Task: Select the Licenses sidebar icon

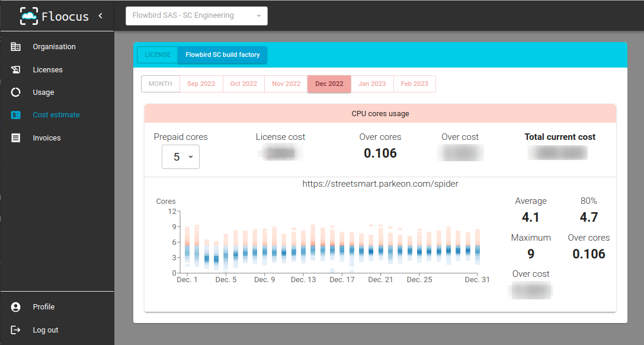Action: pyautogui.click(x=16, y=69)
